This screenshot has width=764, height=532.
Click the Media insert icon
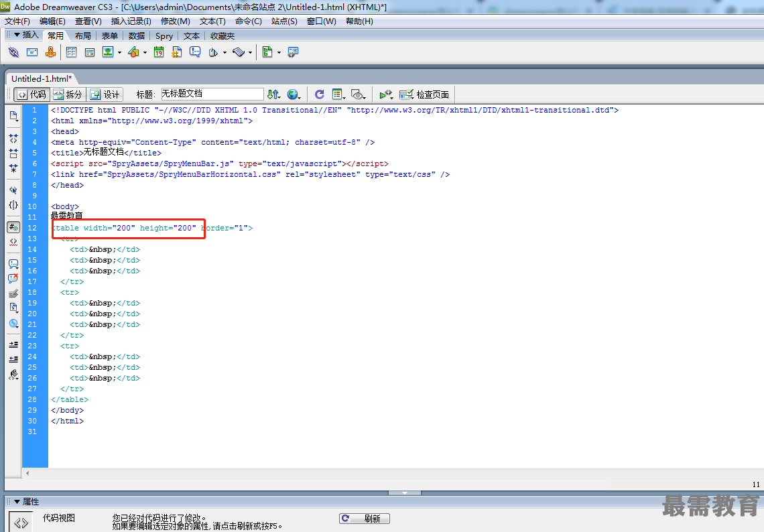point(133,52)
